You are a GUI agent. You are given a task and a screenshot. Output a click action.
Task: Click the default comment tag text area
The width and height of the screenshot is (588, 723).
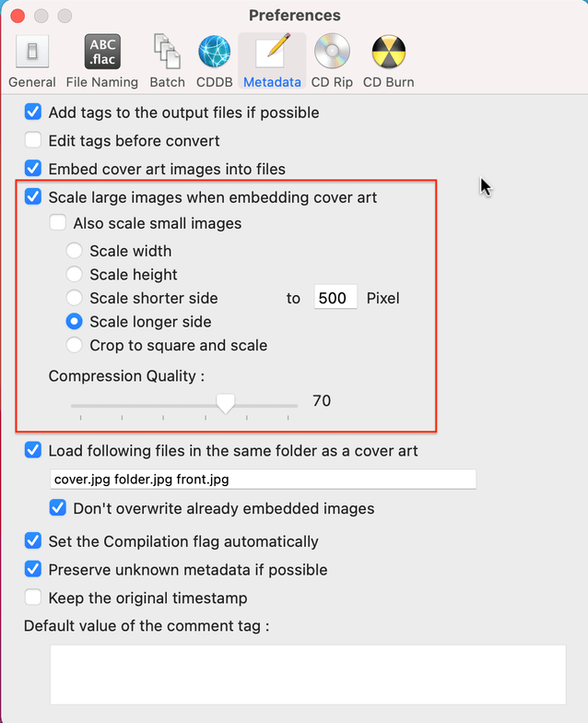(307, 674)
